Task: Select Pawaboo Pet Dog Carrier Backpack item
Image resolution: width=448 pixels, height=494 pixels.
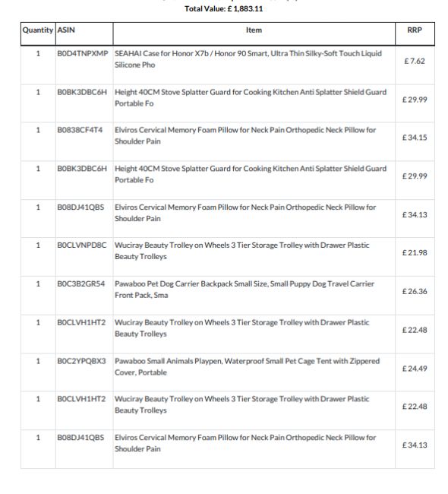Action: click(245, 290)
